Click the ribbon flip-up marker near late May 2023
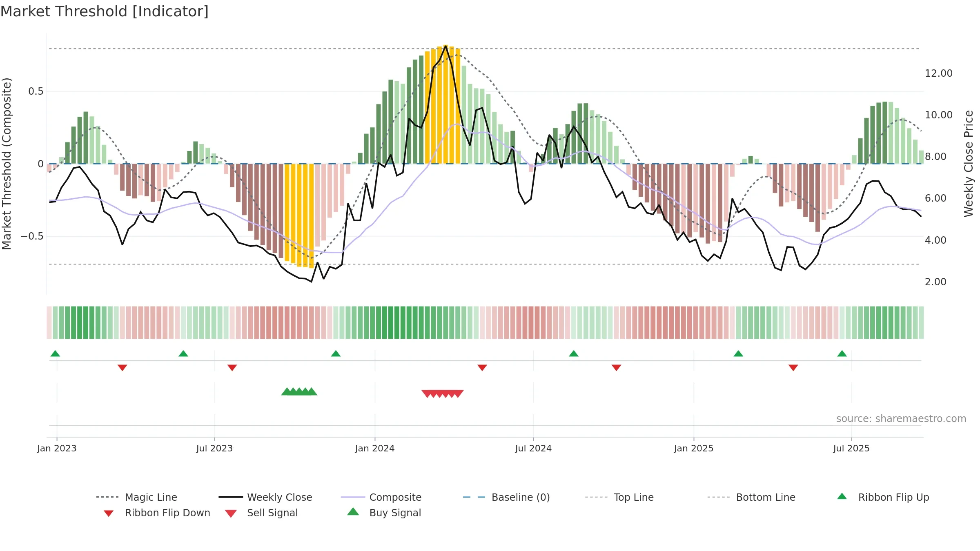This screenshot has width=980, height=551. pyautogui.click(x=183, y=353)
